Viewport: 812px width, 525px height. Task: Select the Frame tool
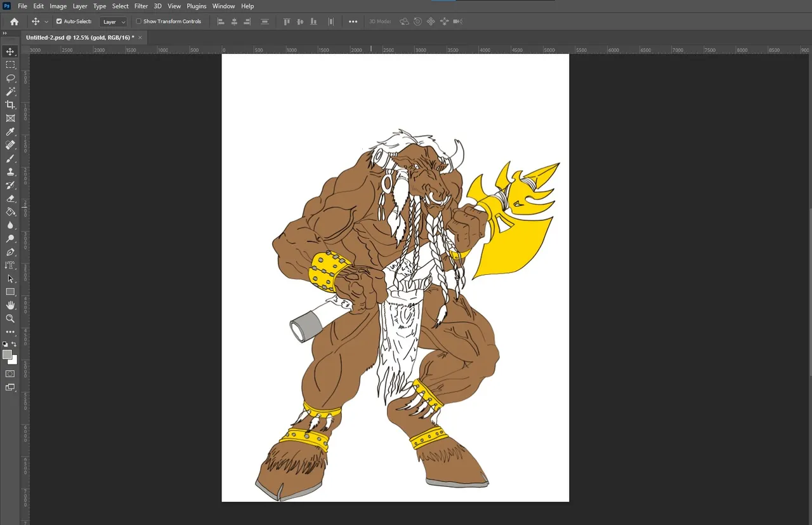point(10,118)
